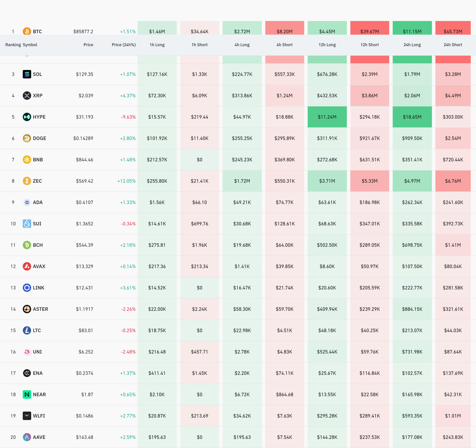The width and height of the screenshot is (476, 448).
Task: Click the HYPE coin icon
Action: click(x=27, y=117)
